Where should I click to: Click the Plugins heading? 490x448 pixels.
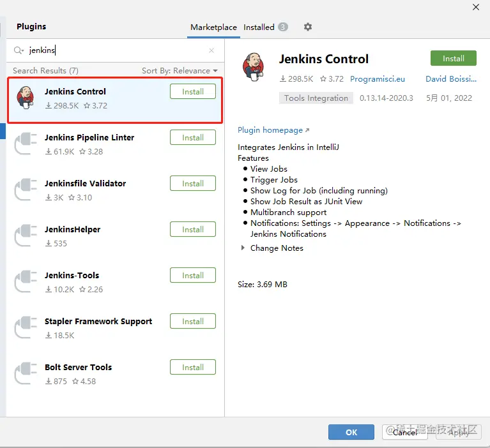coord(31,27)
